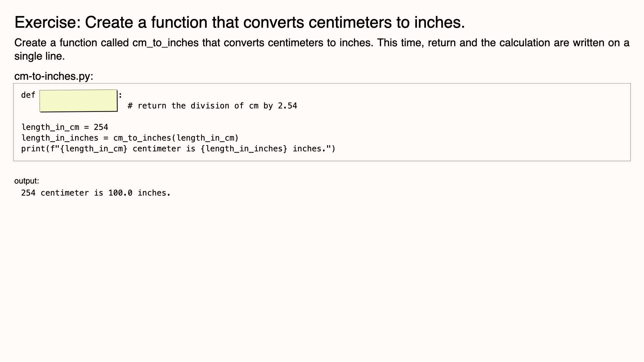Click the cm_to_inches(length_in_cm) function call
This screenshot has width=644, height=362.
pos(176,138)
